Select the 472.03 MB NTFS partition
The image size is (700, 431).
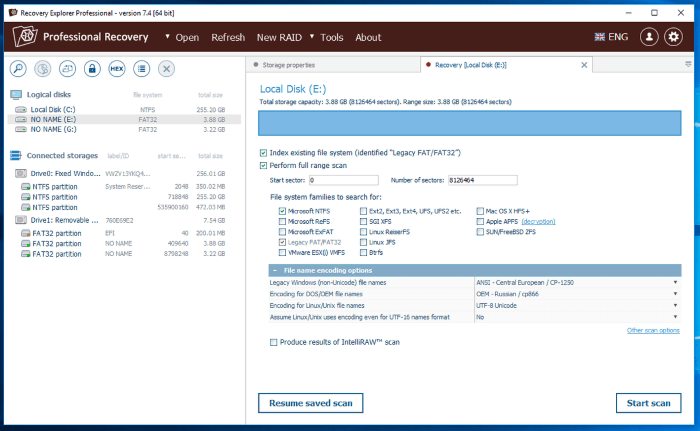(x=124, y=208)
